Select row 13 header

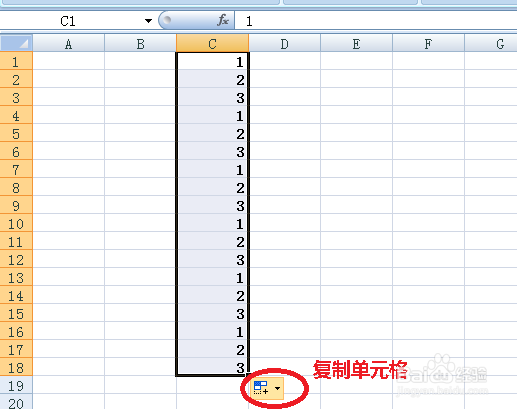(16, 277)
